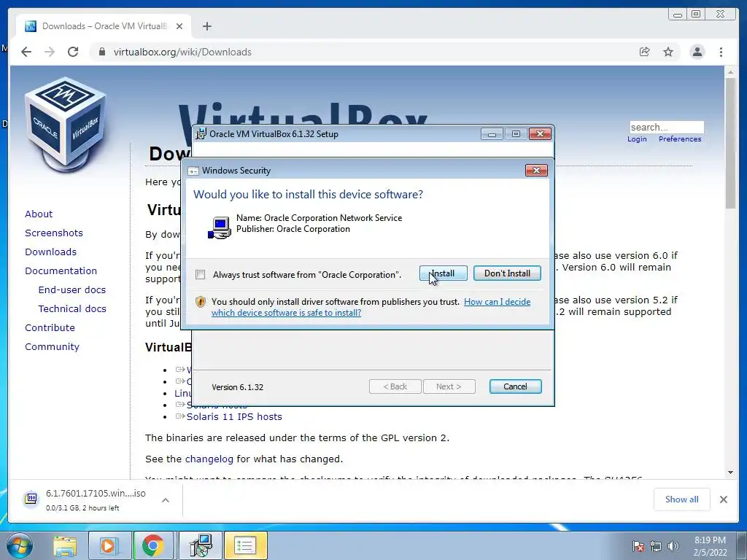Open a new Chrome tab
This screenshot has height=560, width=747.
coord(206,26)
